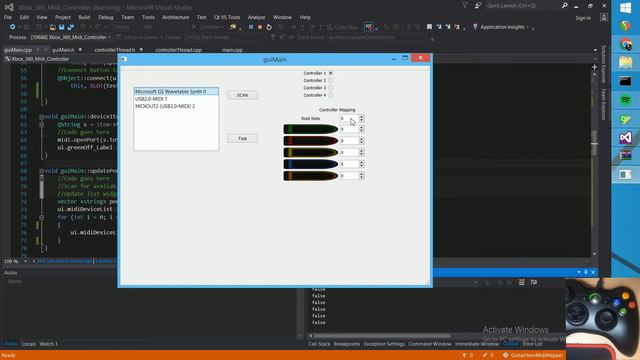The height and width of the screenshot is (360, 640).
Task: Open a file with the folder toolbar icon
Action: point(52,27)
